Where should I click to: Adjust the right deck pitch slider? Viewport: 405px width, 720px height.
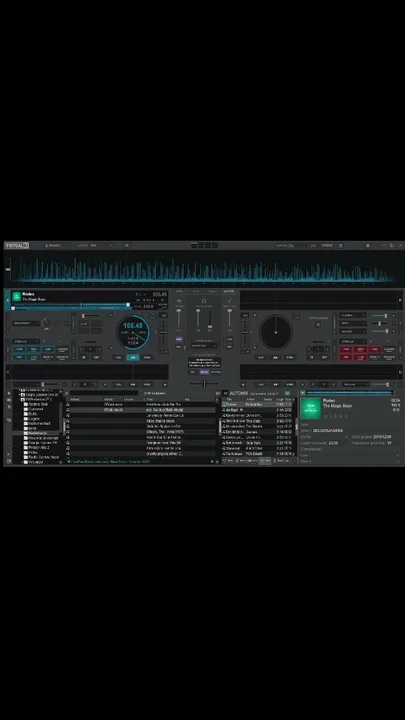click(x=245, y=333)
